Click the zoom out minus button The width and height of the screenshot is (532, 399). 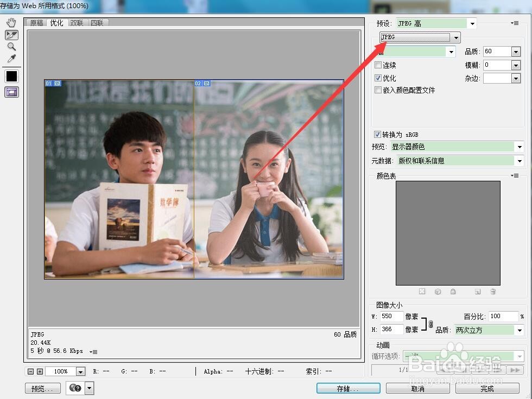pos(30,371)
